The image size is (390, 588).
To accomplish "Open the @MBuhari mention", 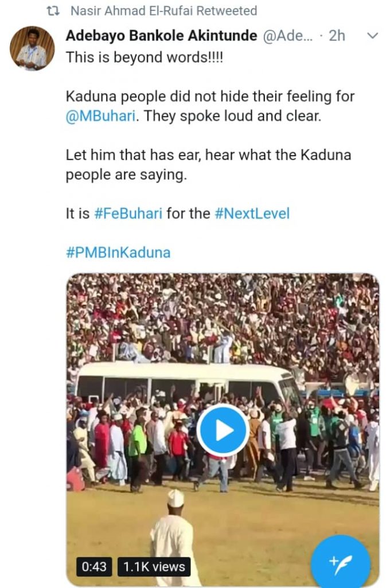I will tap(102, 115).
